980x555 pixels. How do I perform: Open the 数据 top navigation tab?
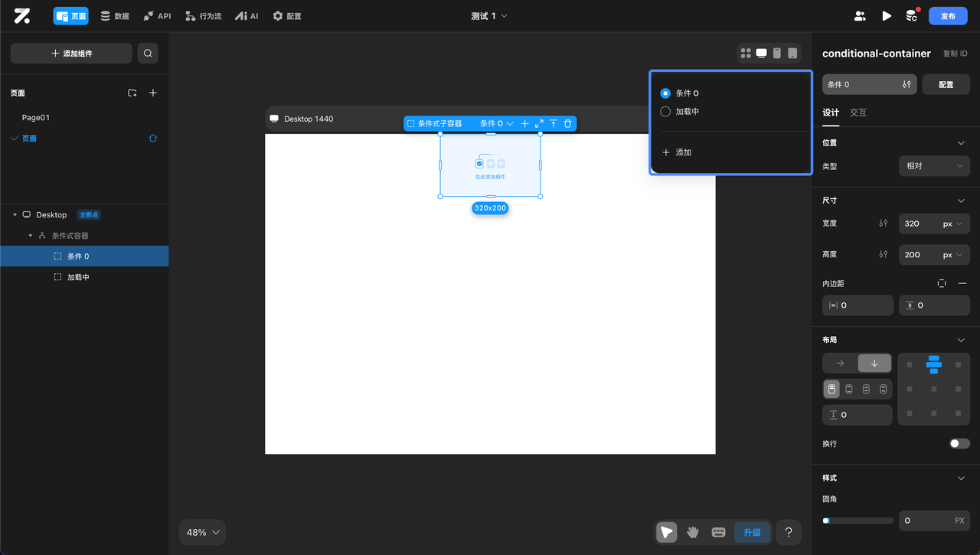tap(115, 16)
